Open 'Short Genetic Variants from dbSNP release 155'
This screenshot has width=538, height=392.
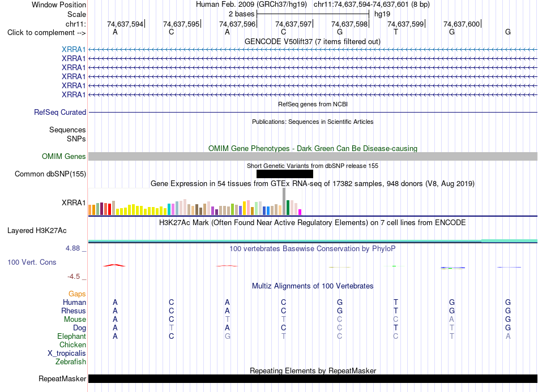[313, 166]
